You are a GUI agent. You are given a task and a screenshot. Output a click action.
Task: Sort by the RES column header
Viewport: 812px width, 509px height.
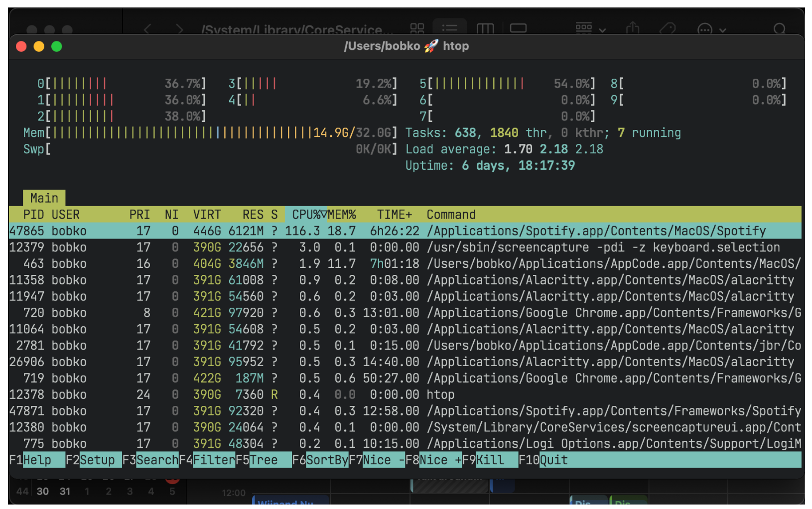click(x=253, y=215)
